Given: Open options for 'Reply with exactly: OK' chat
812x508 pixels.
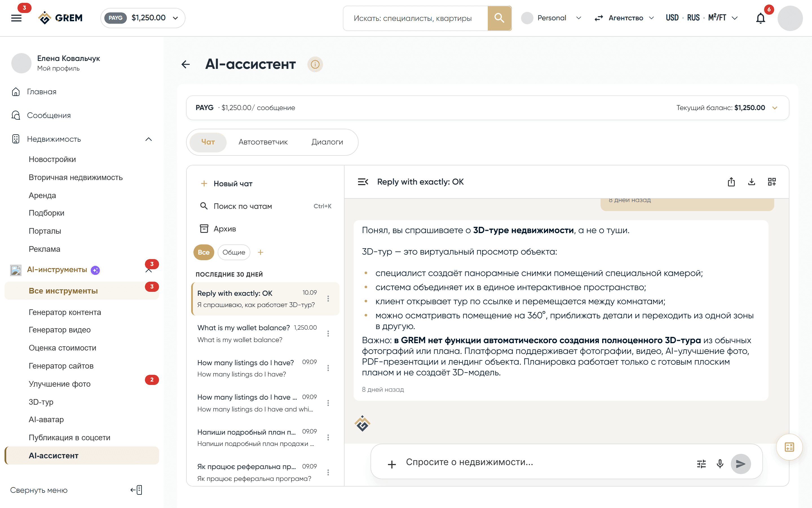Looking at the screenshot, I should pyautogui.click(x=328, y=299).
